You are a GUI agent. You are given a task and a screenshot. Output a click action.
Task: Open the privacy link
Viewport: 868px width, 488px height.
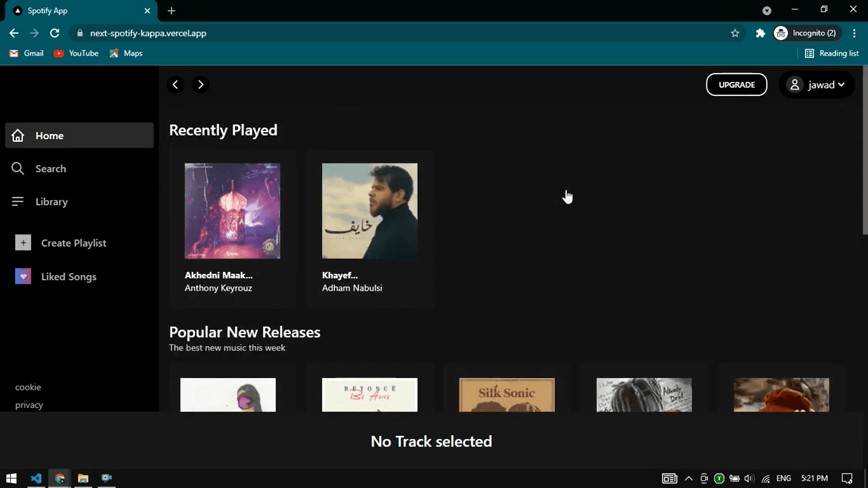(29, 405)
